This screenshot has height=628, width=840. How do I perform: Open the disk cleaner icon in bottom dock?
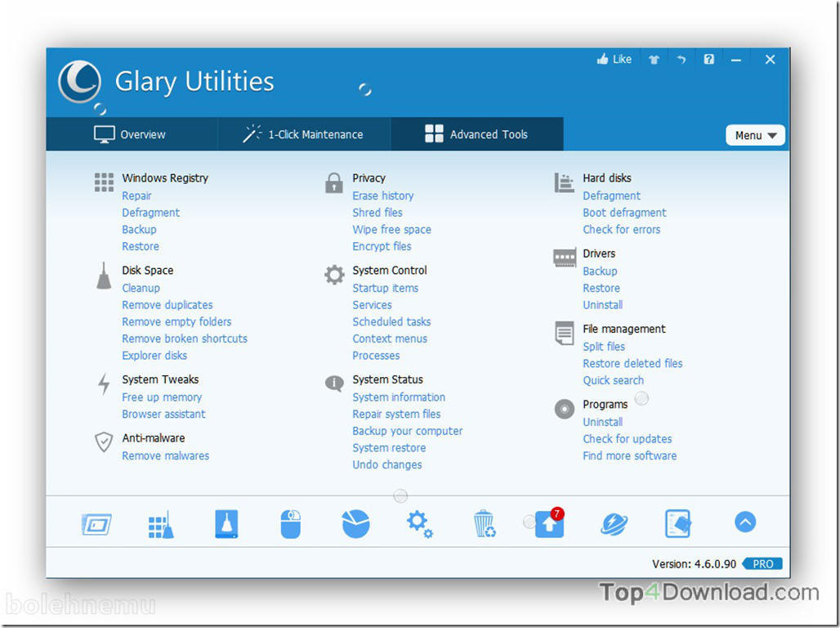click(226, 524)
